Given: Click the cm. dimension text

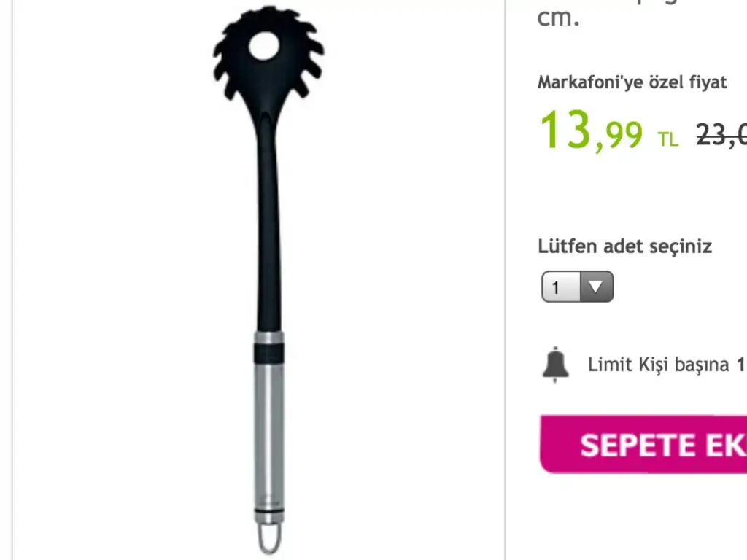Looking at the screenshot, I should [558, 18].
